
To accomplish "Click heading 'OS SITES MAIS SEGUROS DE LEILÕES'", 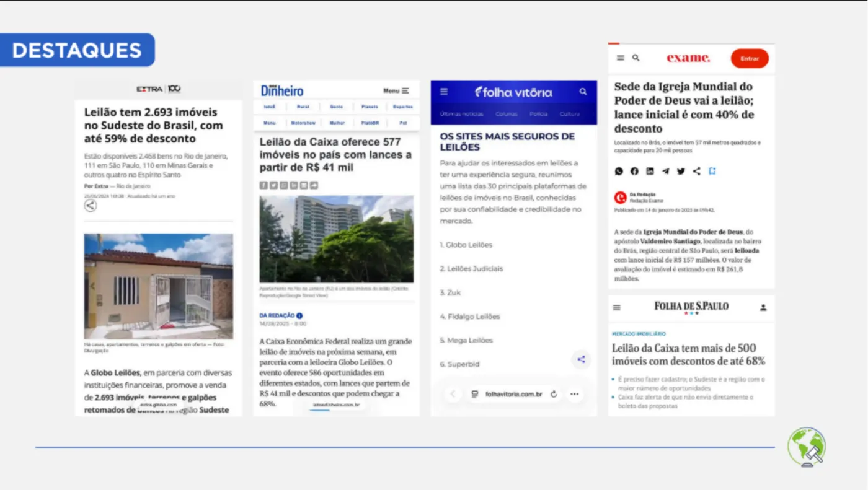I will 507,142.
